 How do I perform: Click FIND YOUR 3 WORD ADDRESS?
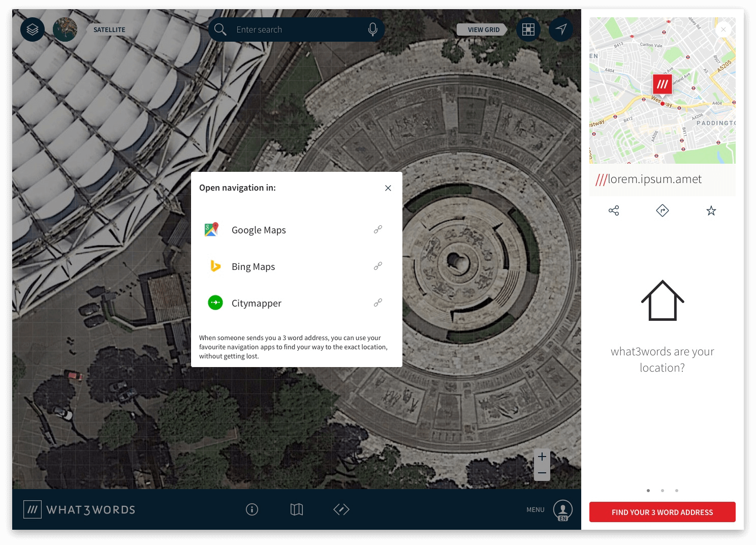click(663, 512)
